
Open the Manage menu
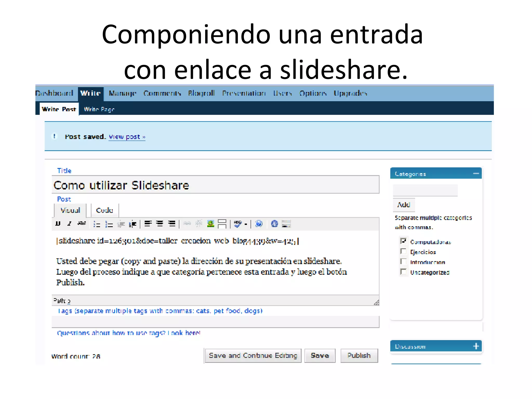click(x=123, y=93)
